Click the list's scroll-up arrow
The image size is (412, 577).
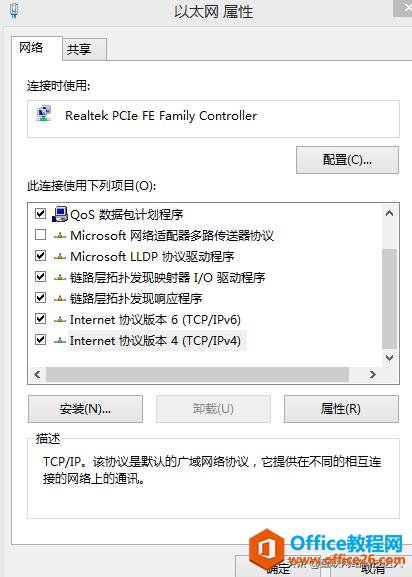pyautogui.click(x=389, y=213)
